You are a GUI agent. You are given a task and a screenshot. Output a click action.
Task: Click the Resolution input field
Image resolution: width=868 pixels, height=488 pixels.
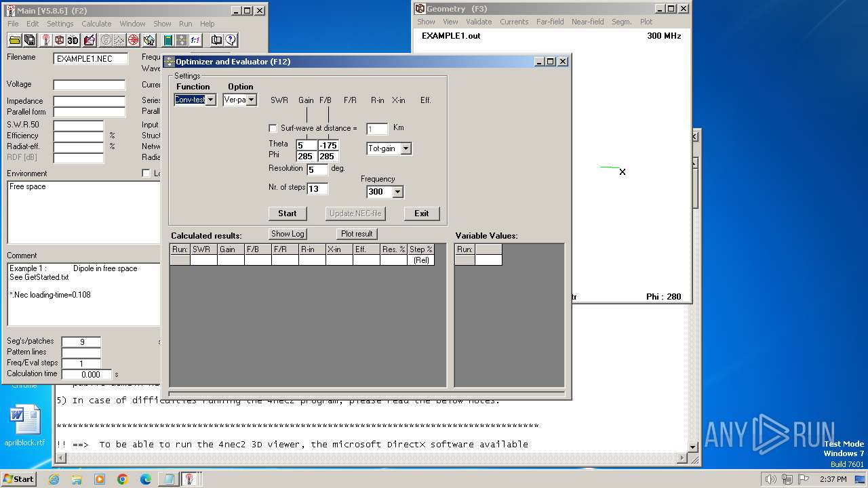click(x=317, y=169)
